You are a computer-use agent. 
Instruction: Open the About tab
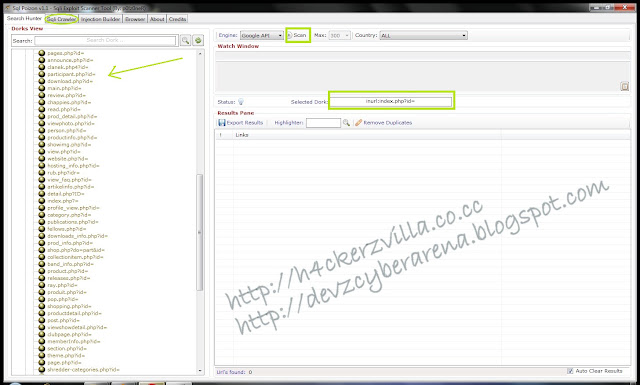click(157, 19)
